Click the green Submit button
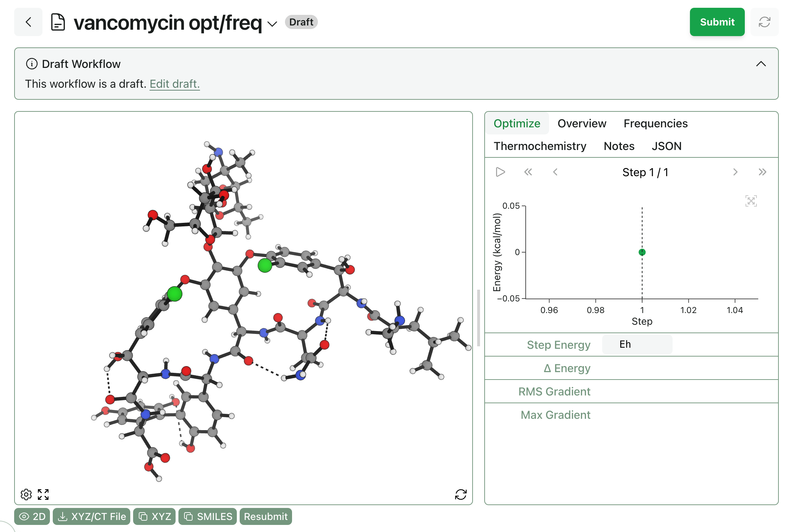Image resolution: width=788 pixels, height=532 pixels. pyautogui.click(x=717, y=22)
